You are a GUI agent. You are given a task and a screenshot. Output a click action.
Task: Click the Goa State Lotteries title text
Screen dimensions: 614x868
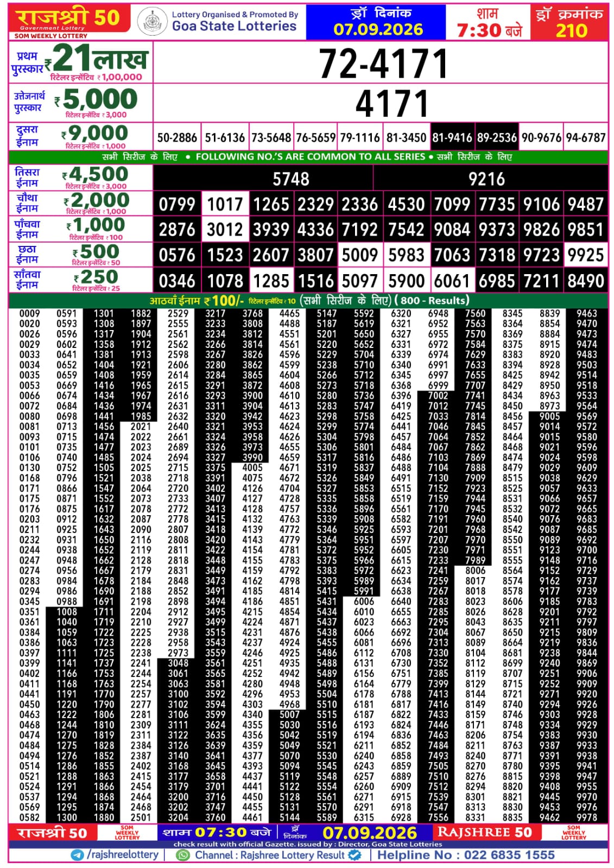pos(234,26)
